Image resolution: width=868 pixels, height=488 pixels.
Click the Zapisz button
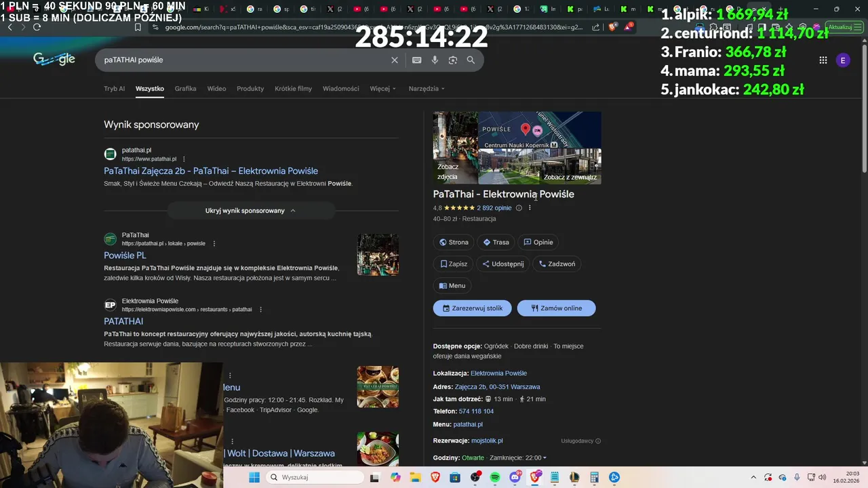click(454, 264)
